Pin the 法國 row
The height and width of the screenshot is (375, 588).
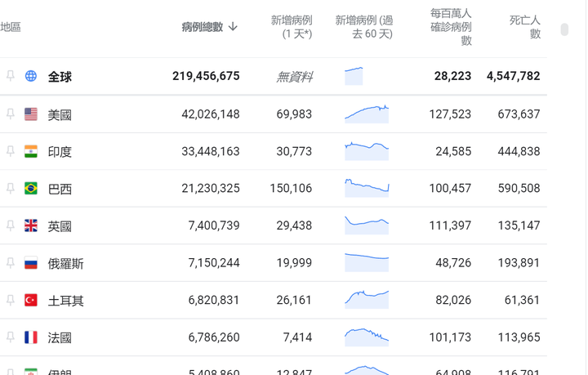[x=11, y=337]
